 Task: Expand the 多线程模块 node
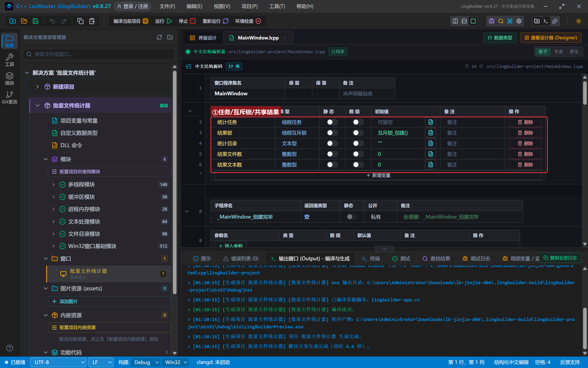(x=53, y=184)
